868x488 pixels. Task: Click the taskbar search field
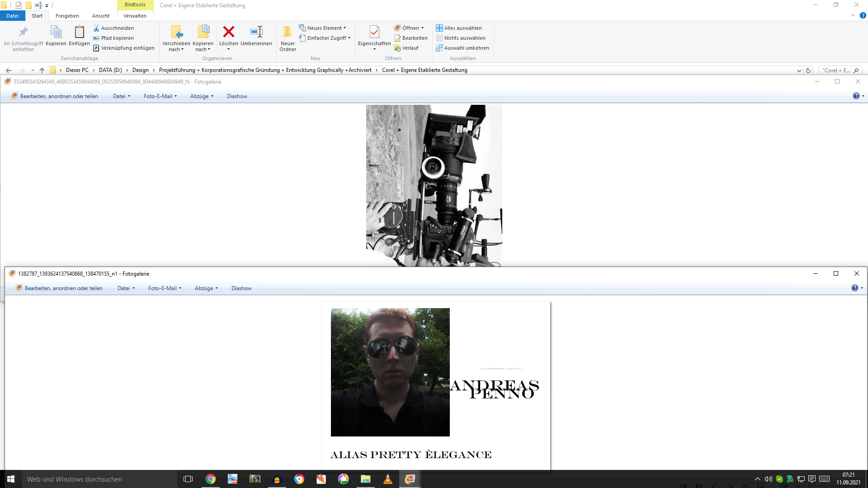tap(99, 479)
